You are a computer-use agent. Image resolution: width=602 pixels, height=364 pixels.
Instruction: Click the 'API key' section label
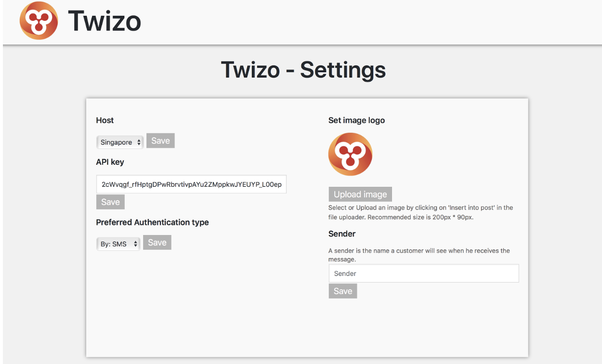110,162
